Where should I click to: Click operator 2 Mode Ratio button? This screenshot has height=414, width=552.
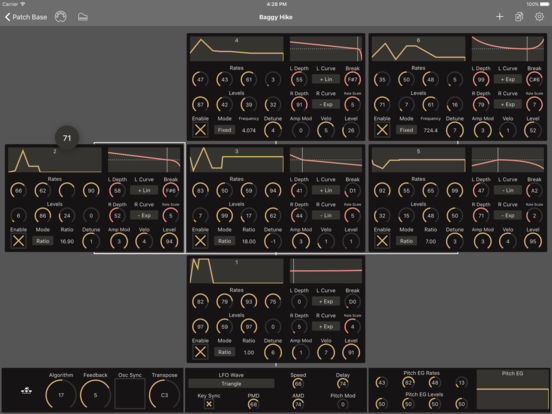coord(43,241)
